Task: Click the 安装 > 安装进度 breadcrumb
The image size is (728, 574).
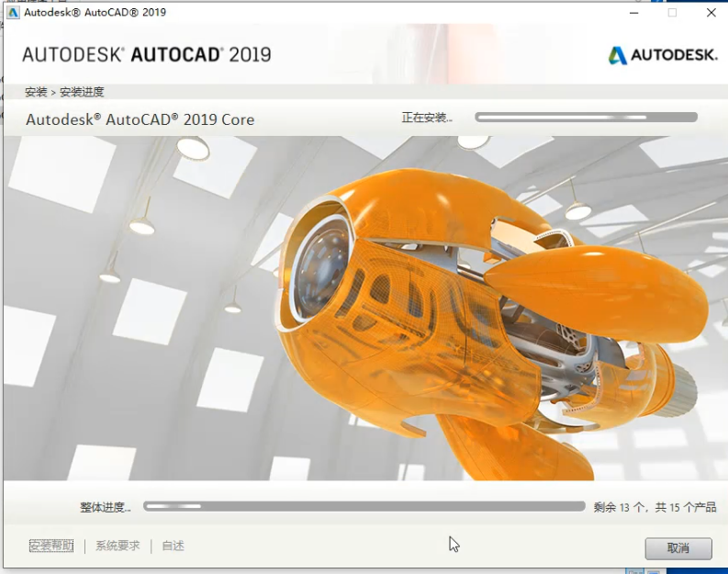Action: click(x=64, y=92)
